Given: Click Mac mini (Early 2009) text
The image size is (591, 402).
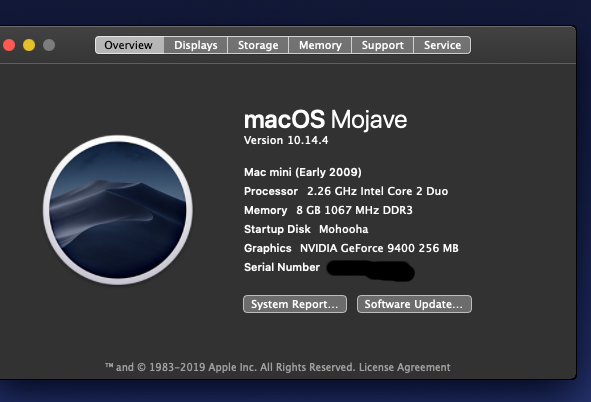Looking at the screenshot, I should click(x=303, y=172).
